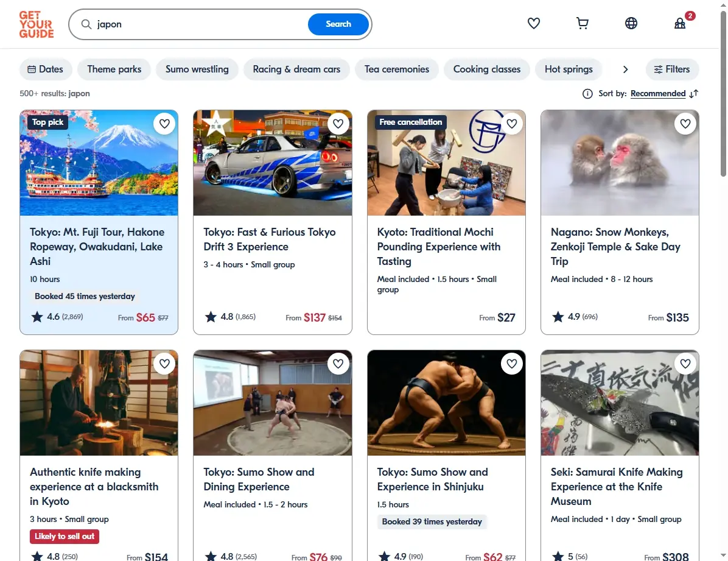Save Sumo Show in Shinjuku to wishlist
Screen dimensions: 728x561
[x=512, y=364]
